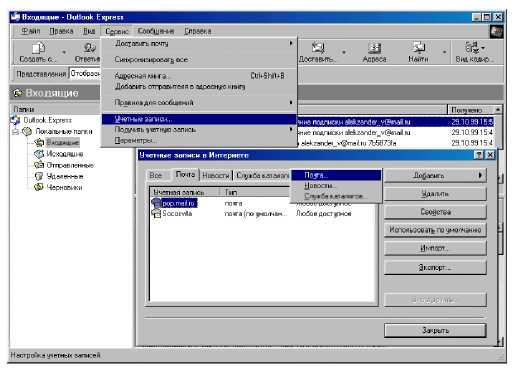522x377 pixels.
Task: Switch to the Служба каталогов tab
Action: click(262, 175)
